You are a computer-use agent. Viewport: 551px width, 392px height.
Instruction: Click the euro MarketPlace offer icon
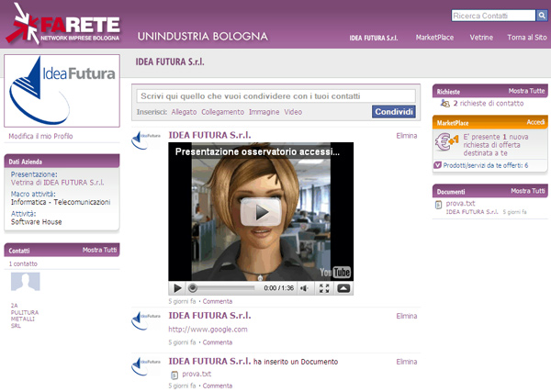pos(446,142)
